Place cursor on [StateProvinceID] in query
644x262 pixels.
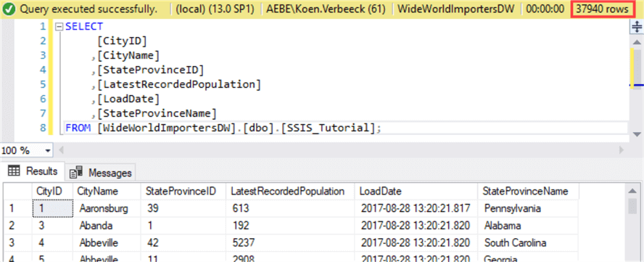point(150,70)
